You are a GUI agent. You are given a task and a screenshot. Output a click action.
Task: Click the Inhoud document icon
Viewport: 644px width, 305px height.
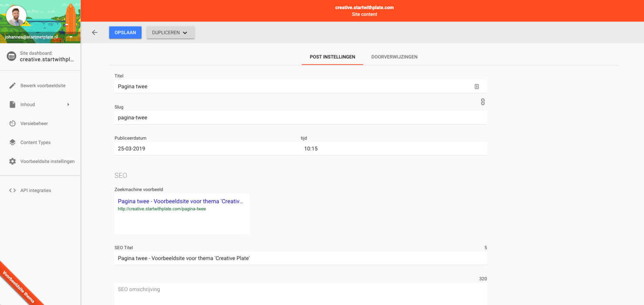pyautogui.click(x=13, y=105)
